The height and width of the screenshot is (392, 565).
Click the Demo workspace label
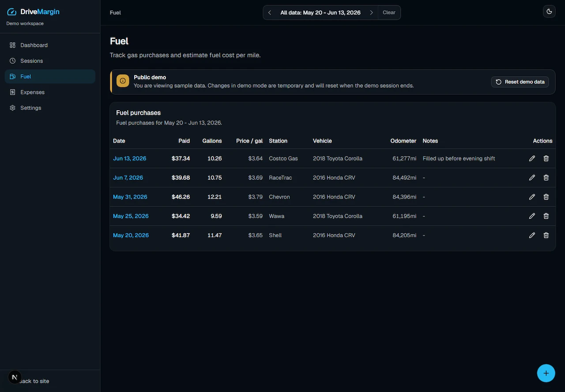click(25, 23)
